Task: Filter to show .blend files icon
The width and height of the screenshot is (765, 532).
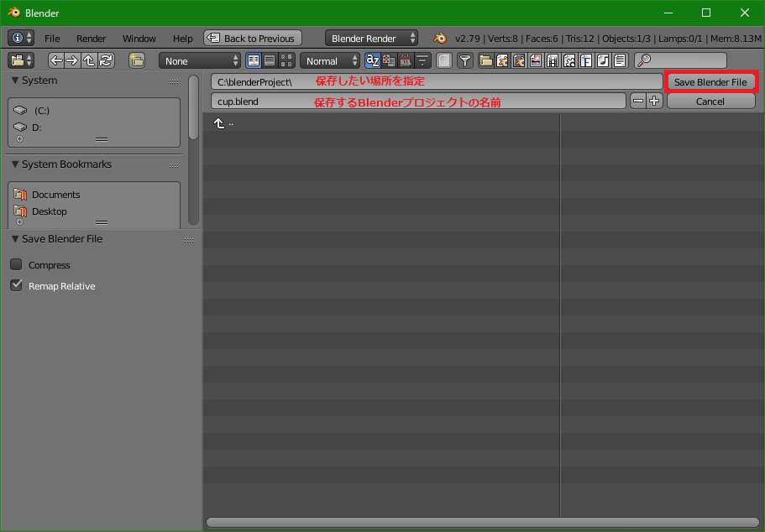Action: tap(502, 61)
